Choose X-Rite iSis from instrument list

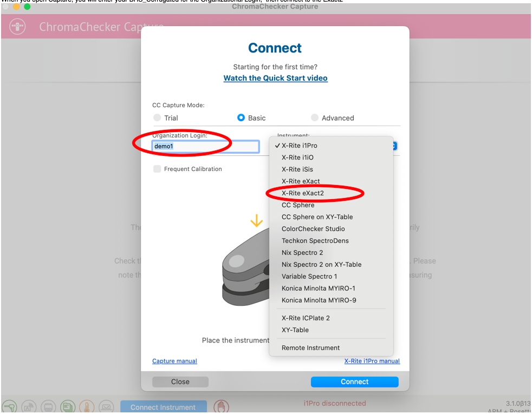tap(331, 169)
